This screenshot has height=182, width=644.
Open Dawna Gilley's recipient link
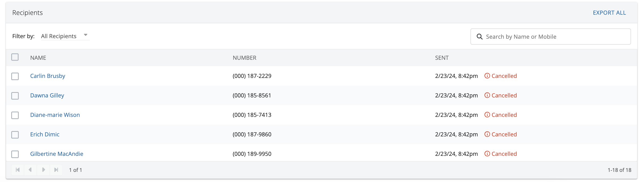click(47, 96)
